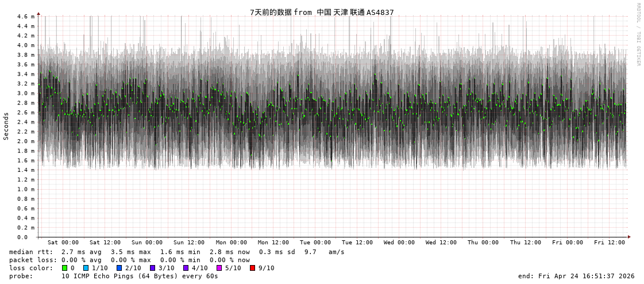Click the light blue 1/10 loss swatch
Viewport: 644px width, 284px height.
(86, 268)
